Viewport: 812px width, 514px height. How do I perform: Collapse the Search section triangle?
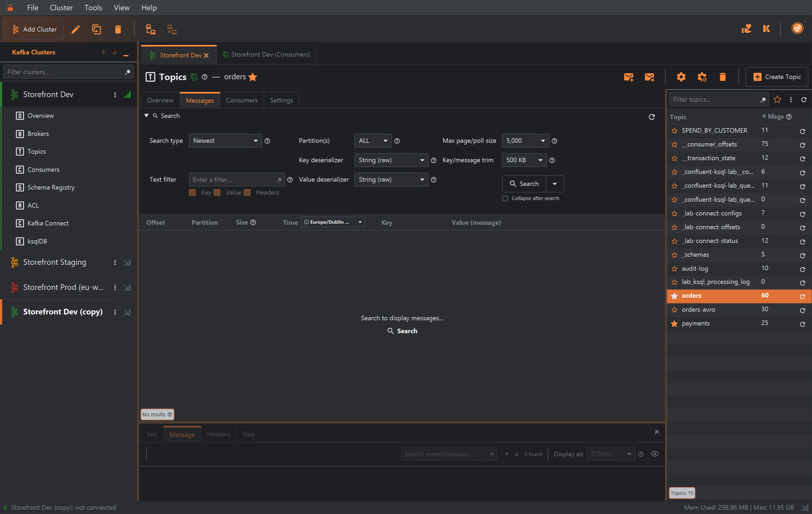(x=146, y=116)
